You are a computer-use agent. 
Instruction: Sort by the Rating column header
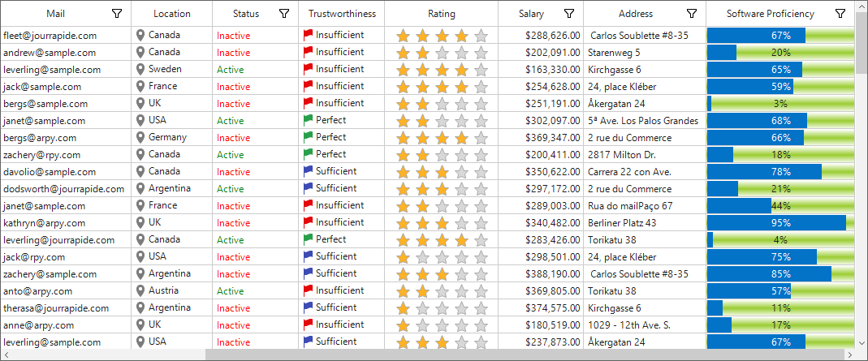point(442,14)
